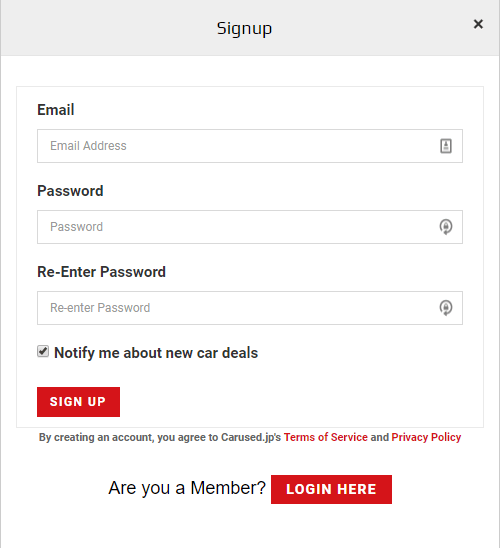The width and height of the screenshot is (500, 548).
Task: Open the Terms of Service link
Action: point(325,437)
